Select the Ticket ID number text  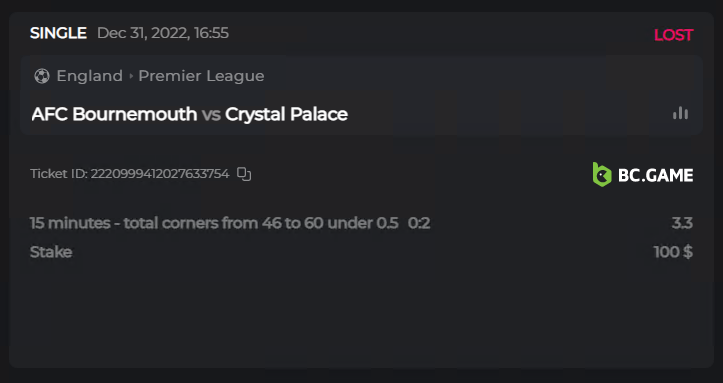[x=160, y=174]
